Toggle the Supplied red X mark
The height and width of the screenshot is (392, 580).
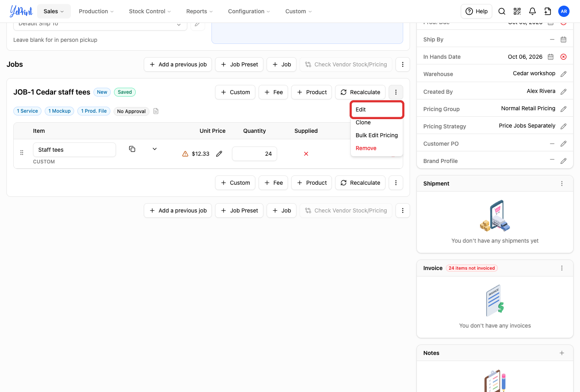click(x=306, y=154)
